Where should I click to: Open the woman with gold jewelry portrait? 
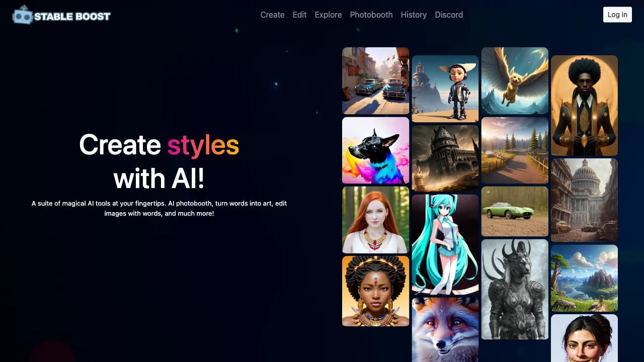[375, 291]
